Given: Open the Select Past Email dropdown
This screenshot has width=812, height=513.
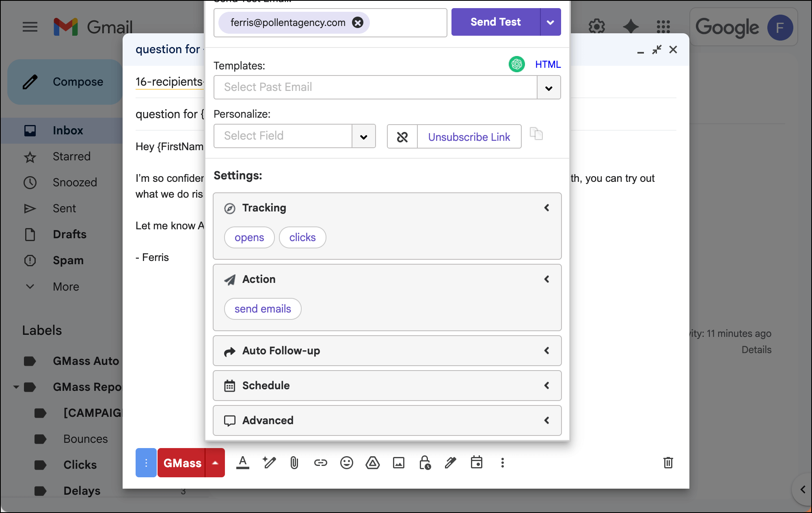Looking at the screenshot, I should [x=549, y=88].
